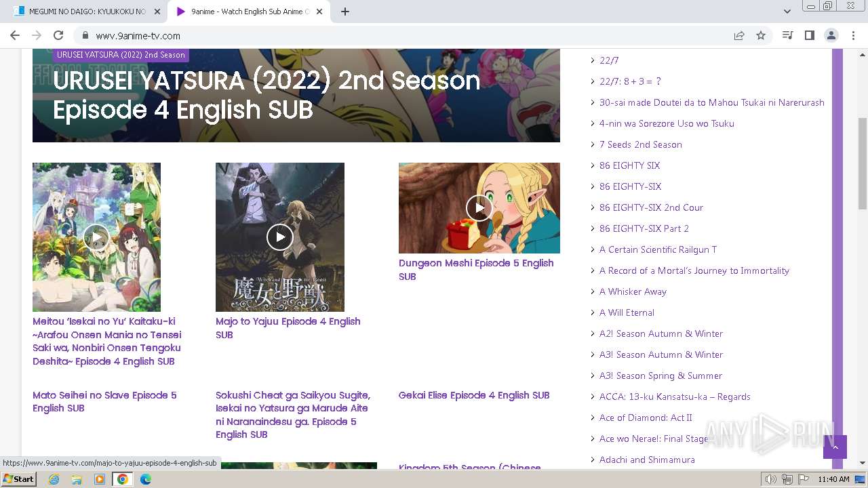Open 7 Seeds 2nd Season

(x=641, y=144)
